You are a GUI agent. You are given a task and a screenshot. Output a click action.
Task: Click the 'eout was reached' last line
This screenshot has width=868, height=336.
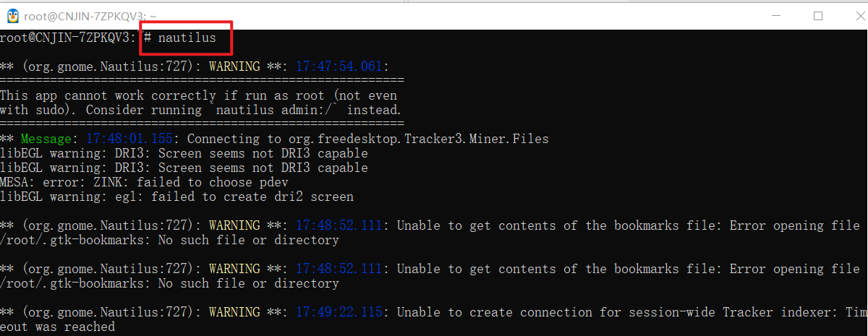pos(57,327)
